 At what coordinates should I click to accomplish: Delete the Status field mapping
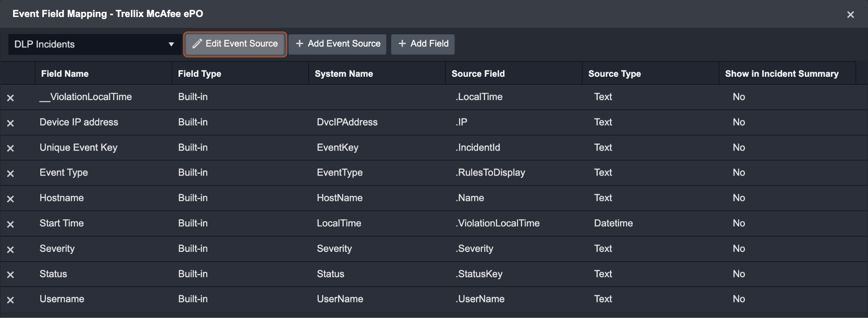click(x=11, y=275)
